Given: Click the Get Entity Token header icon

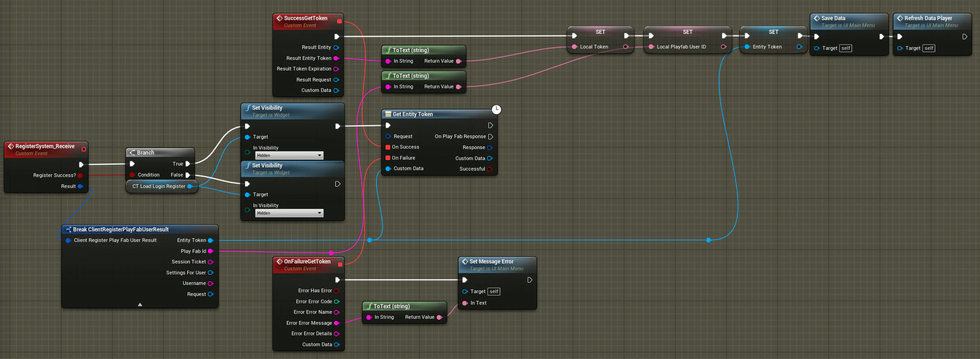Looking at the screenshot, I should point(388,114).
